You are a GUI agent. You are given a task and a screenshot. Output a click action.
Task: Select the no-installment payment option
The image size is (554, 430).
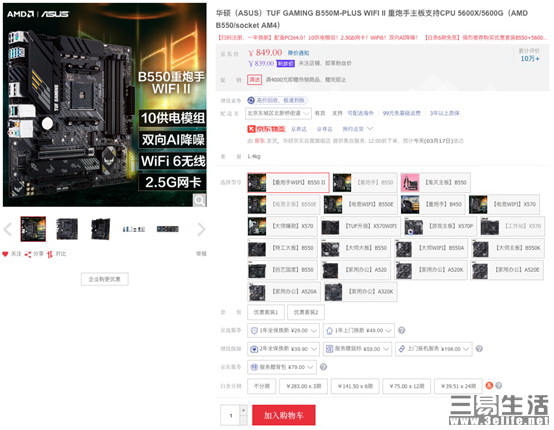(262, 386)
